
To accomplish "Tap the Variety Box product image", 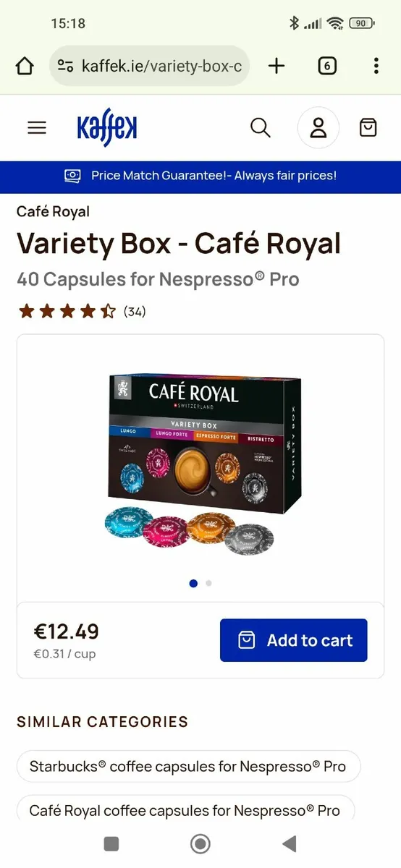I will coord(201,464).
